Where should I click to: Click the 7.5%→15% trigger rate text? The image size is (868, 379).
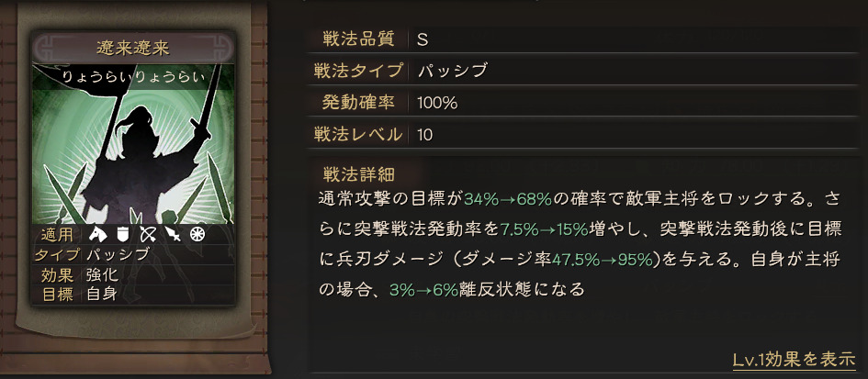[x=544, y=230]
